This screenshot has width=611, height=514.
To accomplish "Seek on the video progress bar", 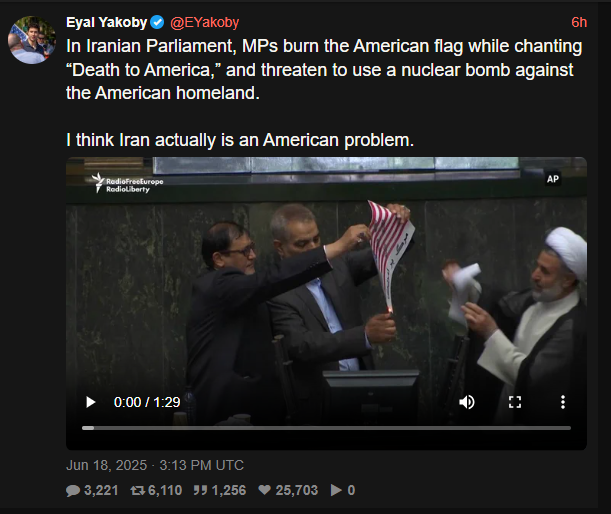I will click(326, 428).
